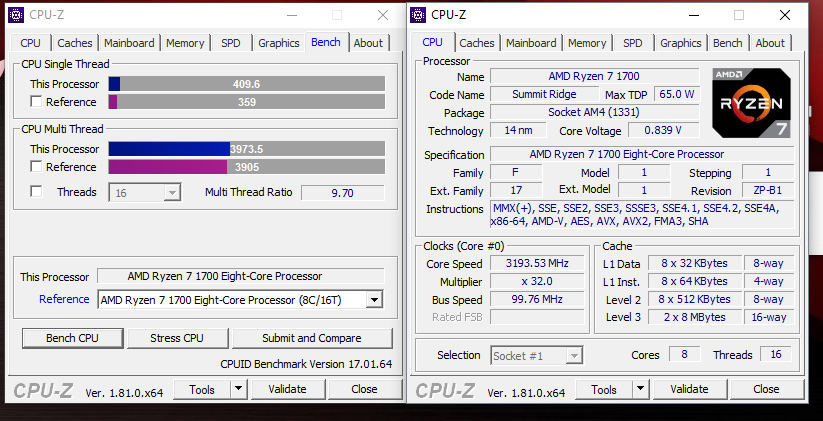Open Memory tab in right window

[x=587, y=43]
